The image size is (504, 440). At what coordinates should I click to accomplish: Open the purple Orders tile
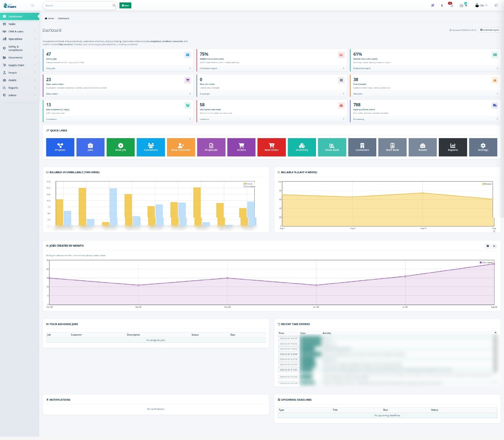241,147
